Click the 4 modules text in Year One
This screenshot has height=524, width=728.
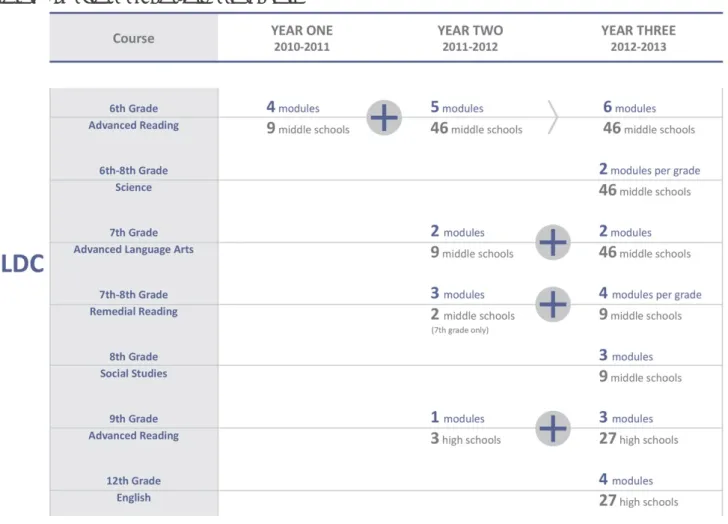pos(293,107)
